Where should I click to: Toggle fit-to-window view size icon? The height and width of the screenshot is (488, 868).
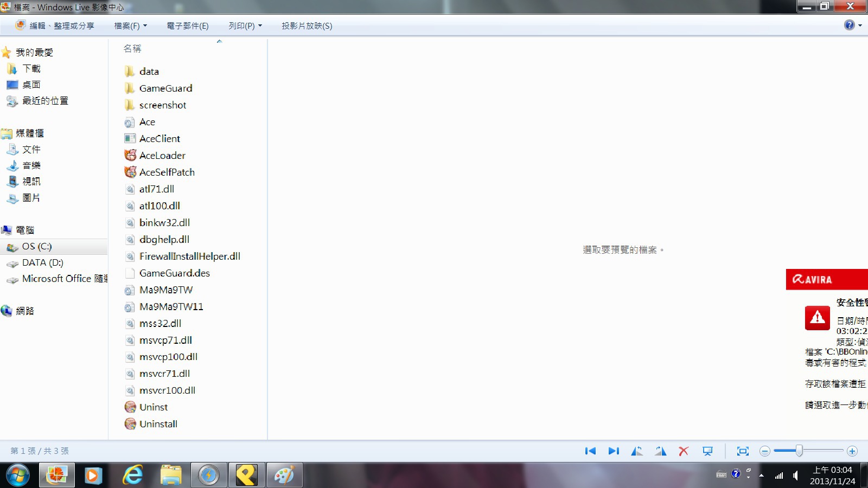coord(743,451)
